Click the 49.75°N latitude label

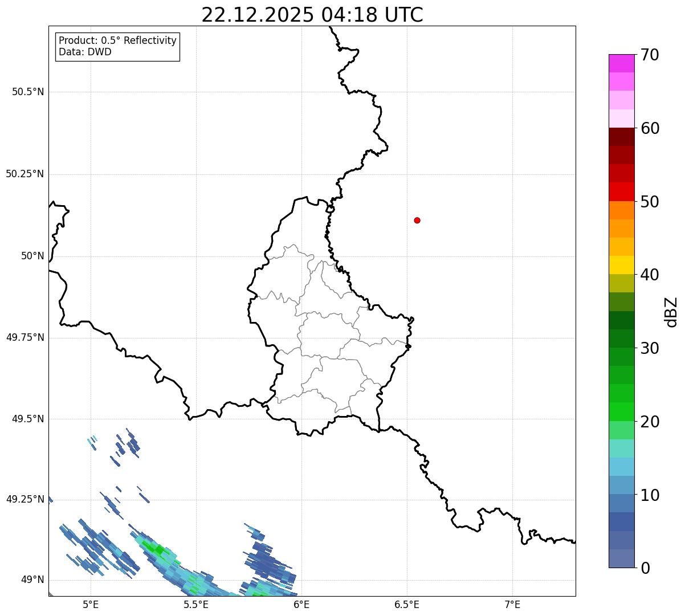pyautogui.click(x=25, y=337)
